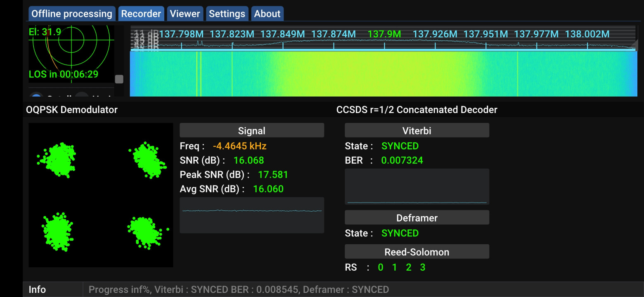Click the Deframer section header

coord(417,218)
